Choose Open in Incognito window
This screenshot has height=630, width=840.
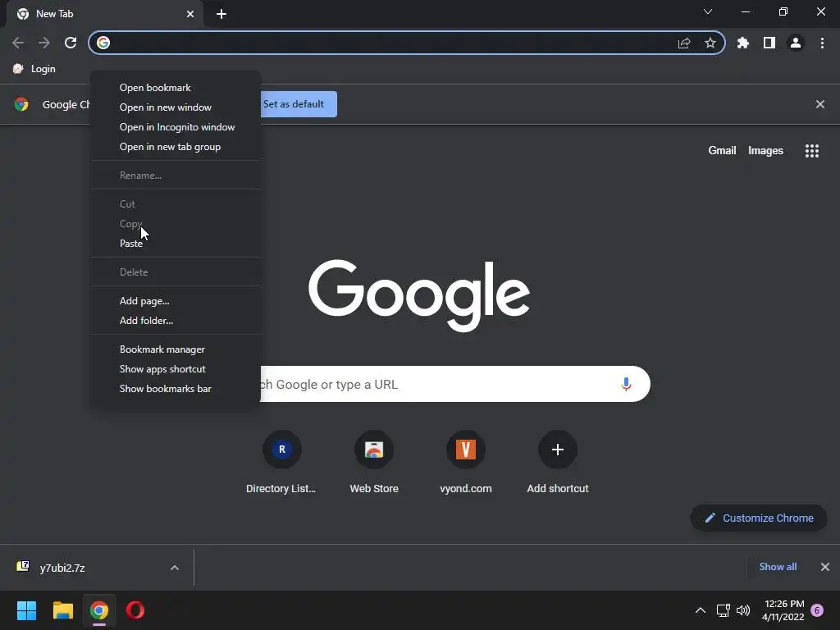point(176,127)
